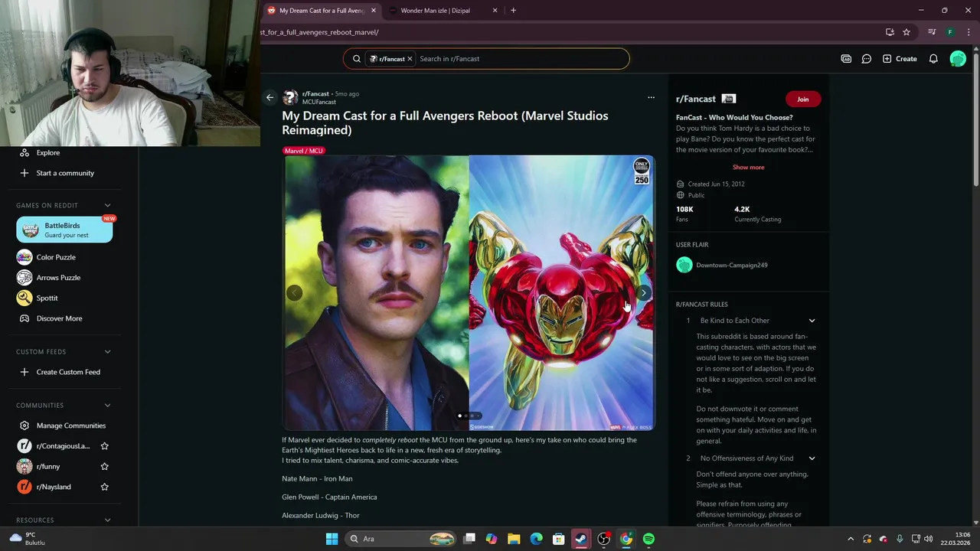Viewport: 980px width, 551px height.
Task: Remove the r/Fancast search scope chip
Action: (410, 59)
